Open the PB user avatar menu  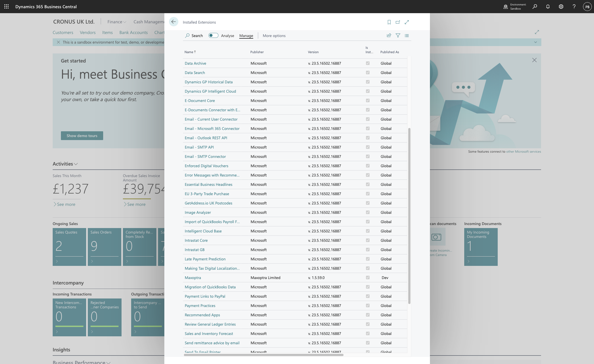point(587,7)
